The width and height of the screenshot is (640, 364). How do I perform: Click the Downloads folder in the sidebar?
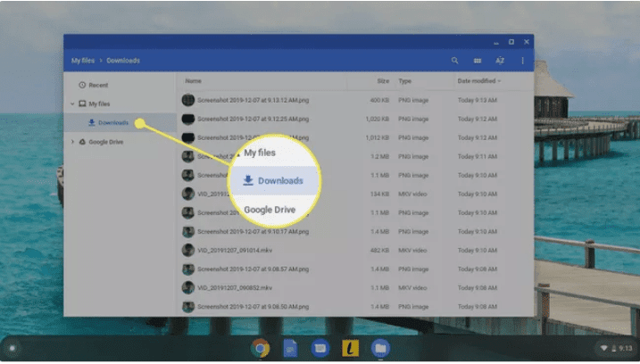(112, 122)
